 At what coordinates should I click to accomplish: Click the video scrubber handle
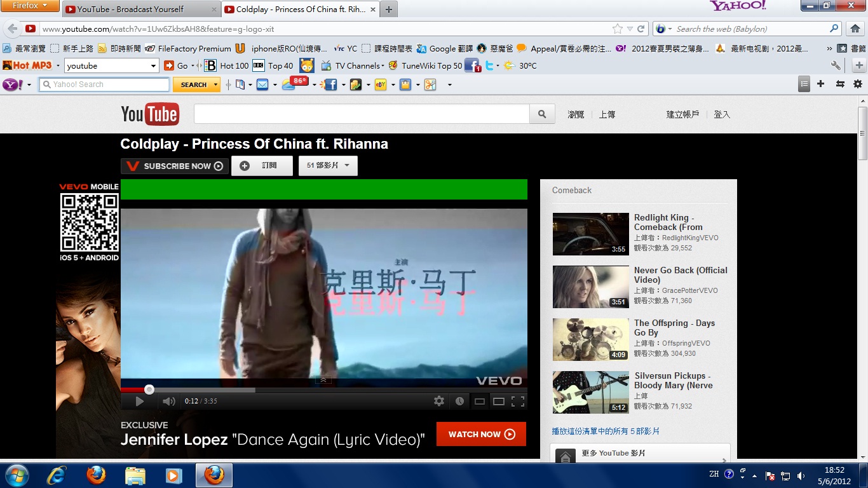(x=149, y=390)
